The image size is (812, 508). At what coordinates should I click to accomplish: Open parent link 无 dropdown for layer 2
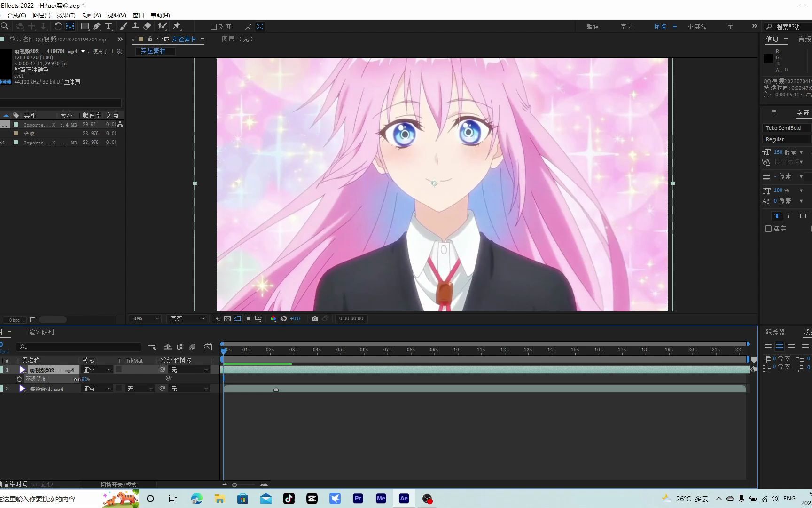click(x=189, y=389)
